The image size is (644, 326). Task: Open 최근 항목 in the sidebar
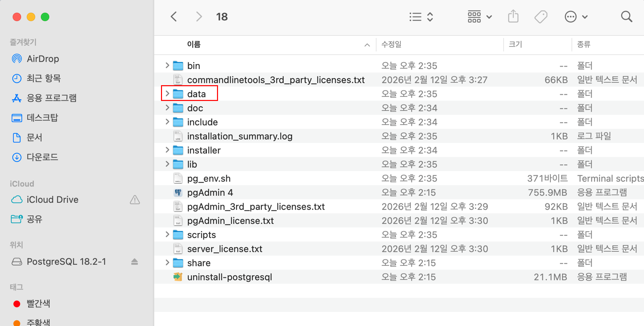tap(44, 78)
